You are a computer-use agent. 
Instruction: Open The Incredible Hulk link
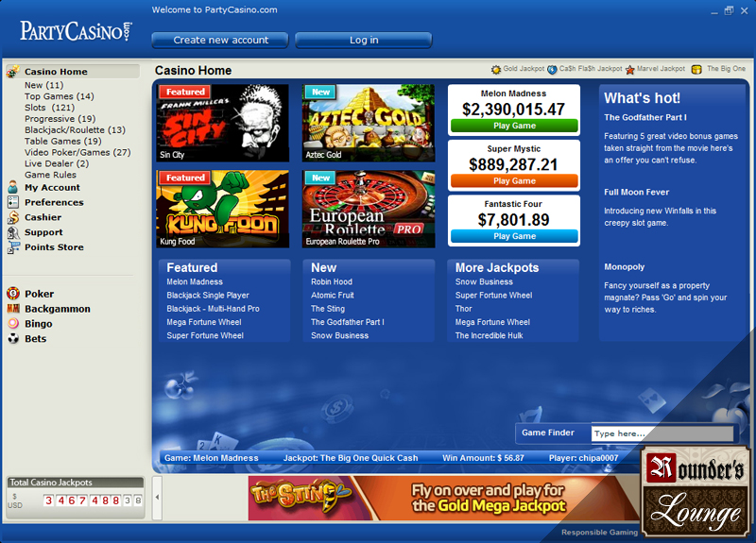[x=489, y=336]
